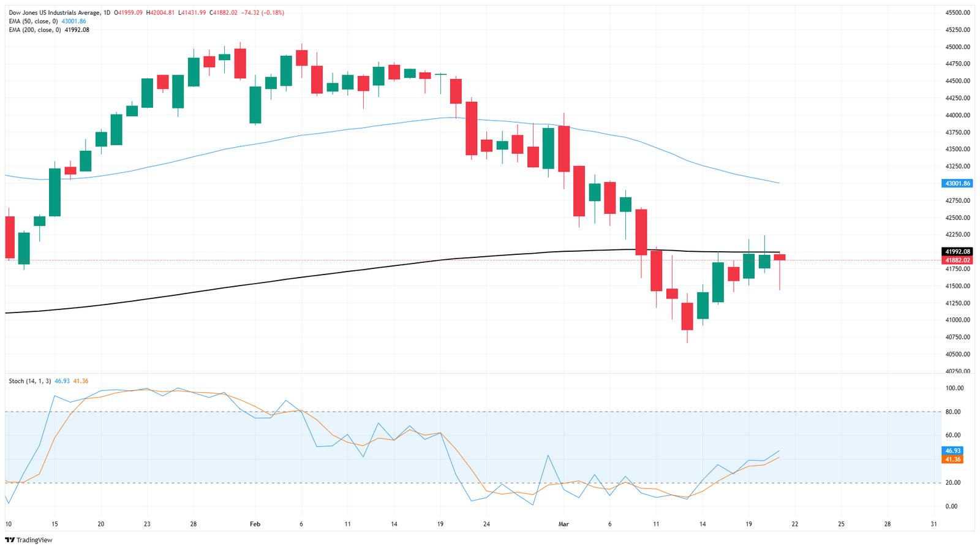The image size is (980, 549).
Task: Click the 31 date label on the time axis
Action: click(x=933, y=524)
